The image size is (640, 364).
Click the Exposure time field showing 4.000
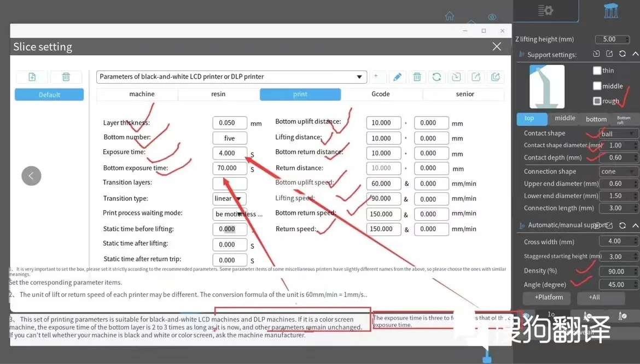(x=229, y=153)
